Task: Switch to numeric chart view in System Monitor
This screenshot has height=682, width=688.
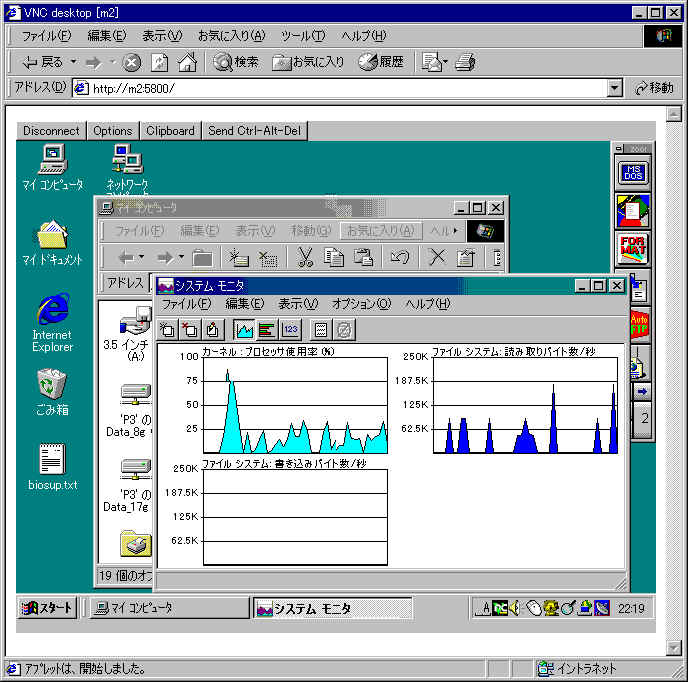Action: [290, 329]
